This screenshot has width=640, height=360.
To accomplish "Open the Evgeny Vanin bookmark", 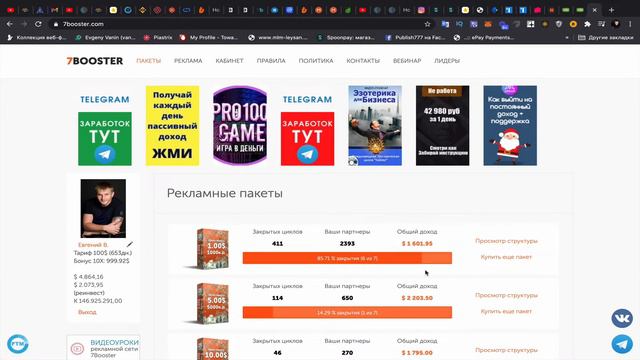I will click(x=105, y=37).
